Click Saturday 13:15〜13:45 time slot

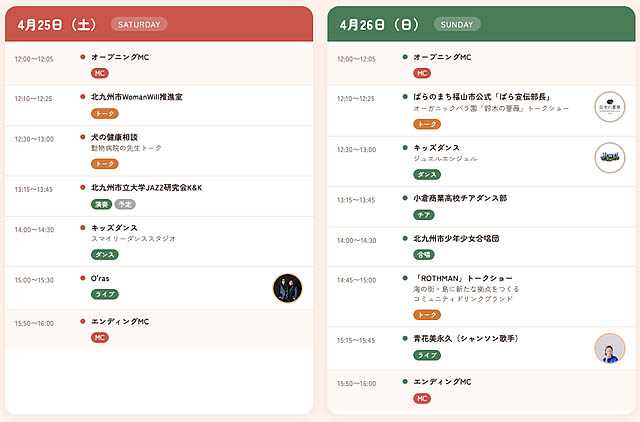(x=33, y=189)
